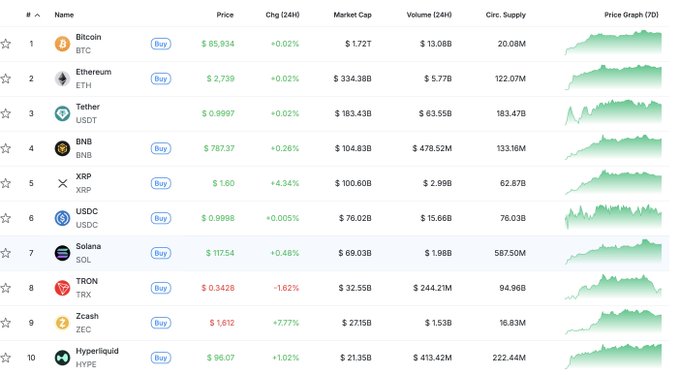Star the BNB row
Screen dimensions: 680x375
tap(6, 148)
